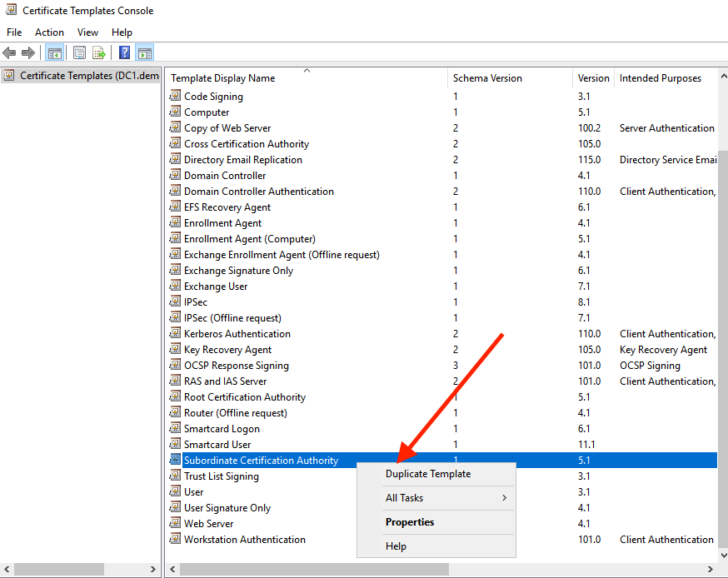Click the Forward navigation arrow
Image resolution: width=728 pixels, height=578 pixels.
pyautogui.click(x=27, y=52)
